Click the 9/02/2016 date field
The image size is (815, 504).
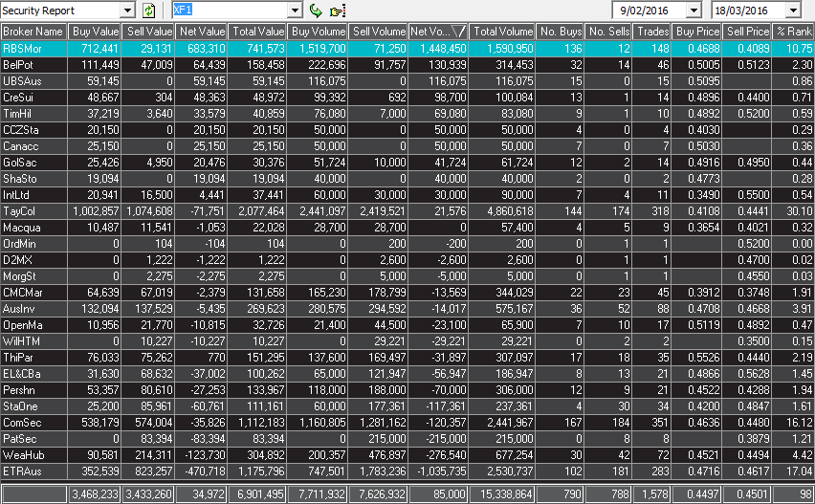(650, 11)
